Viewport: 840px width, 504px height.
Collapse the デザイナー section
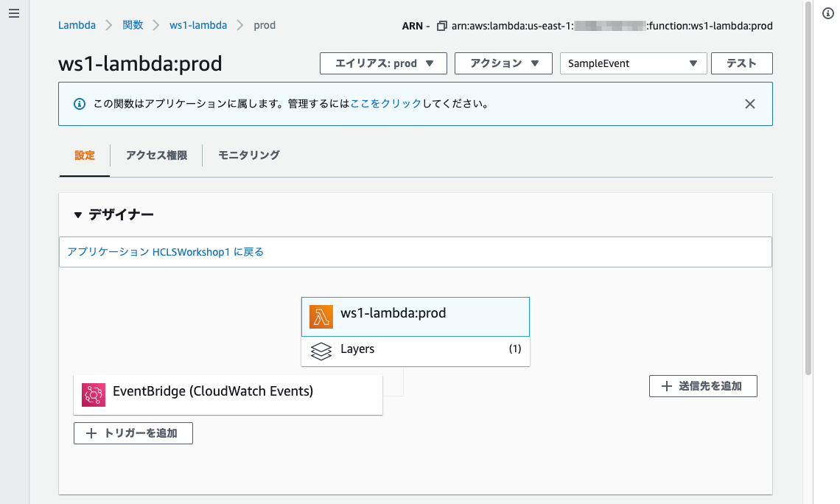(77, 214)
